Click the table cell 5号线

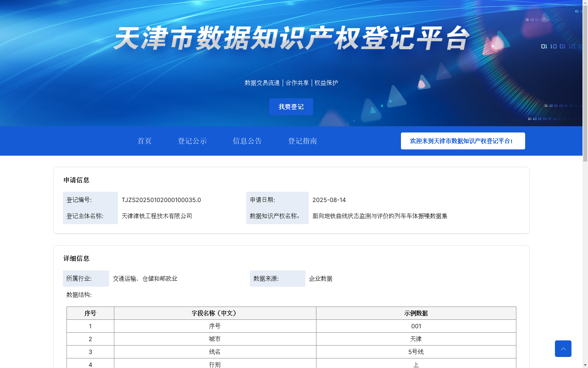point(416,352)
